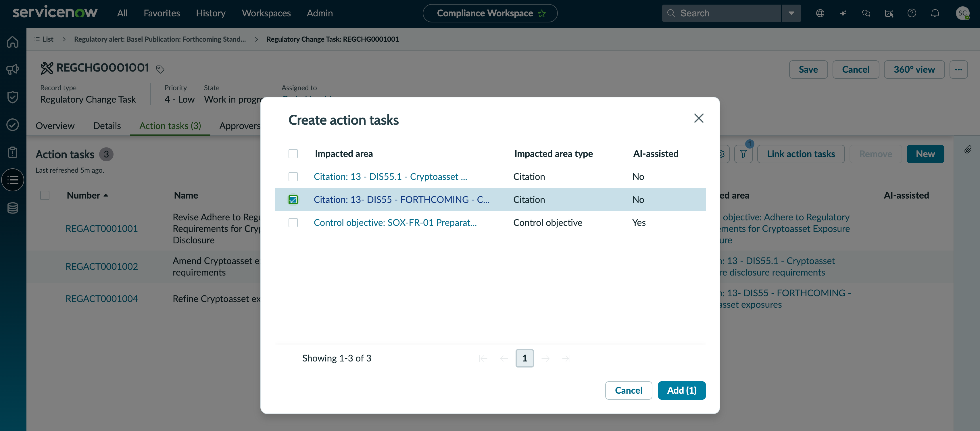
Task: Open the megaphone announcements sidebar icon
Action: [13, 69]
